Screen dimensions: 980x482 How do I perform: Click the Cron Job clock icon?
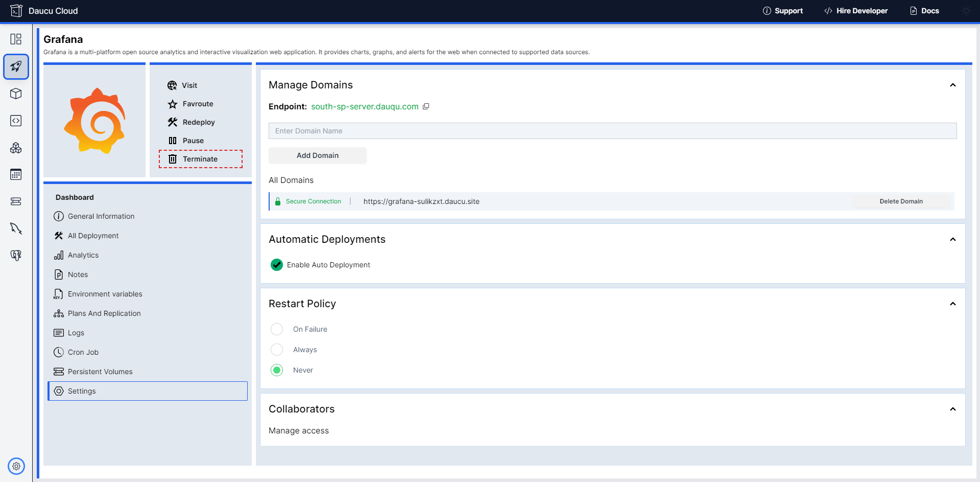(x=59, y=352)
